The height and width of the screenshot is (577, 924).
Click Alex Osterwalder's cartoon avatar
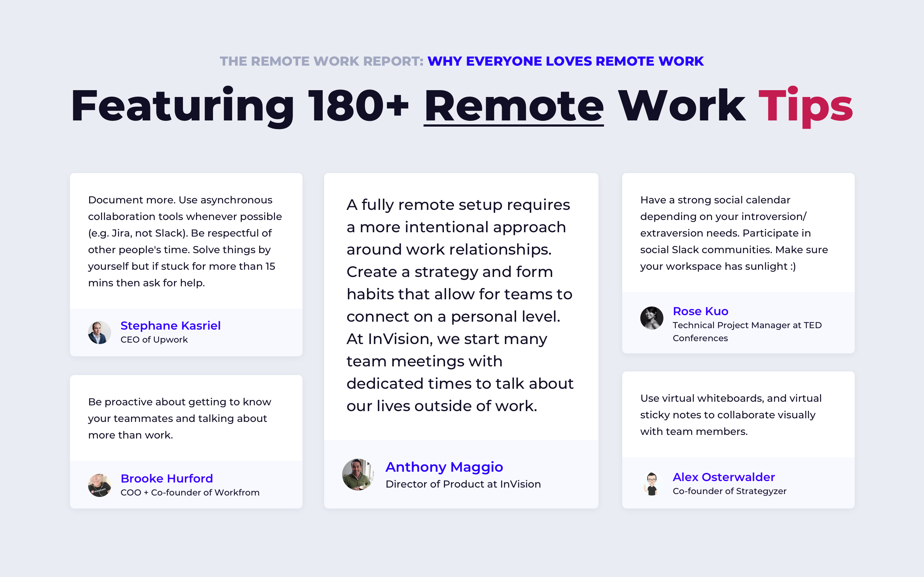[651, 484]
